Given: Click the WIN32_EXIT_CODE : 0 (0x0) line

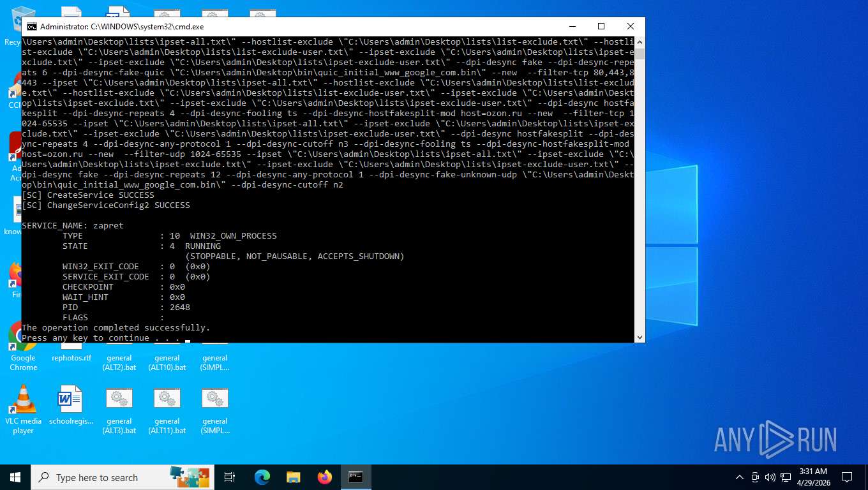Looking at the screenshot, I should tap(137, 266).
